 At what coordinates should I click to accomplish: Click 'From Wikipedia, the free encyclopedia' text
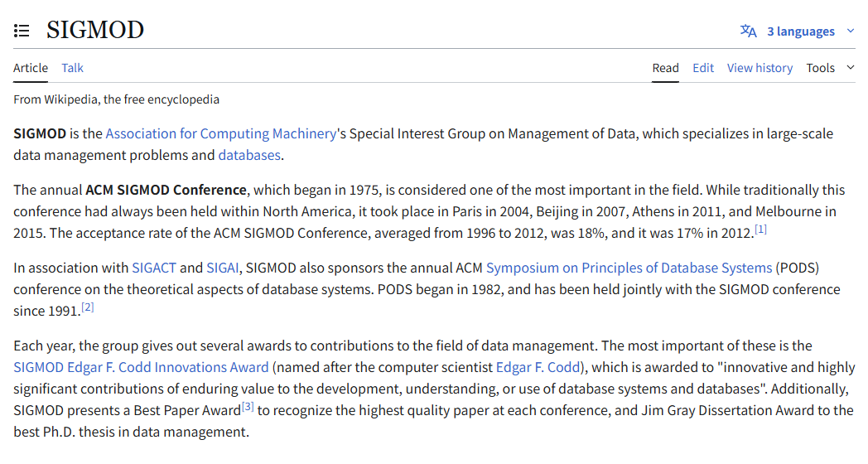tap(116, 99)
